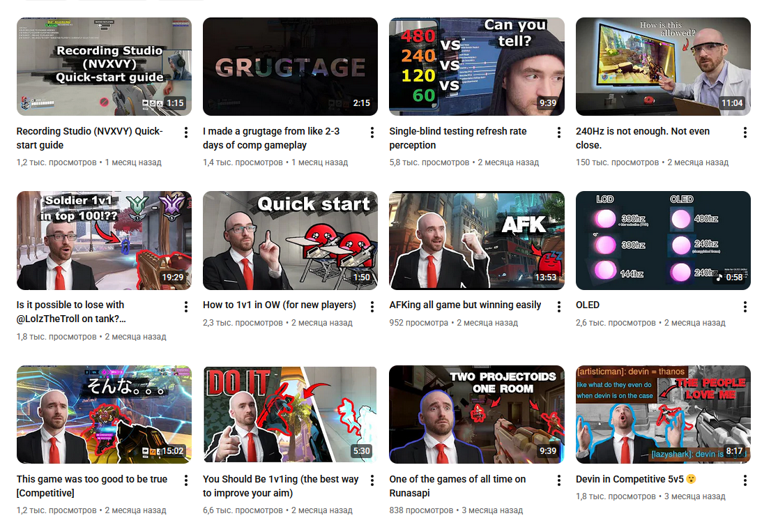Open more actions for How to 1v1 in OW
The height and width of the screenshot is (532, 778).
pyautogui.click(x=372, y=307)
